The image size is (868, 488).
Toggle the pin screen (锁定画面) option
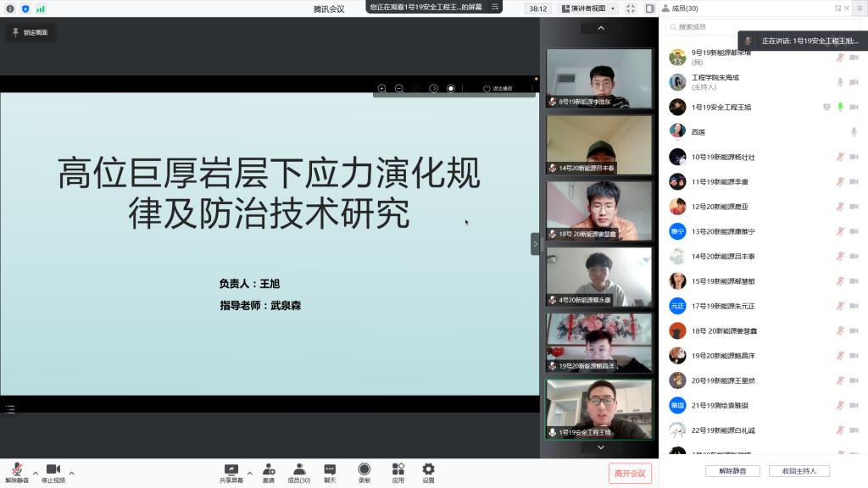click(x=31, y=32)
